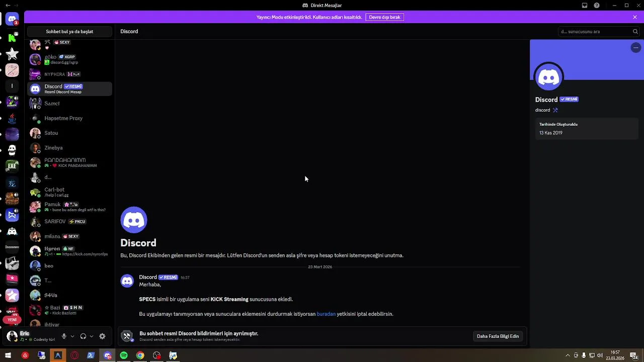Open Discord RESMİ direct message
Image resolution: width=644 pixels, height=362 pixels.
(69, 89)
